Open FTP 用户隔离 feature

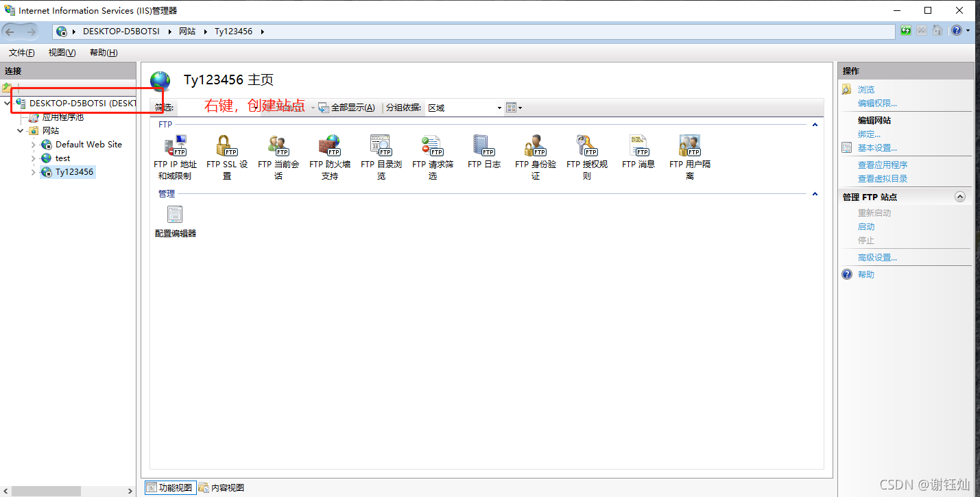pyautogui.click(x=690, y=157)
